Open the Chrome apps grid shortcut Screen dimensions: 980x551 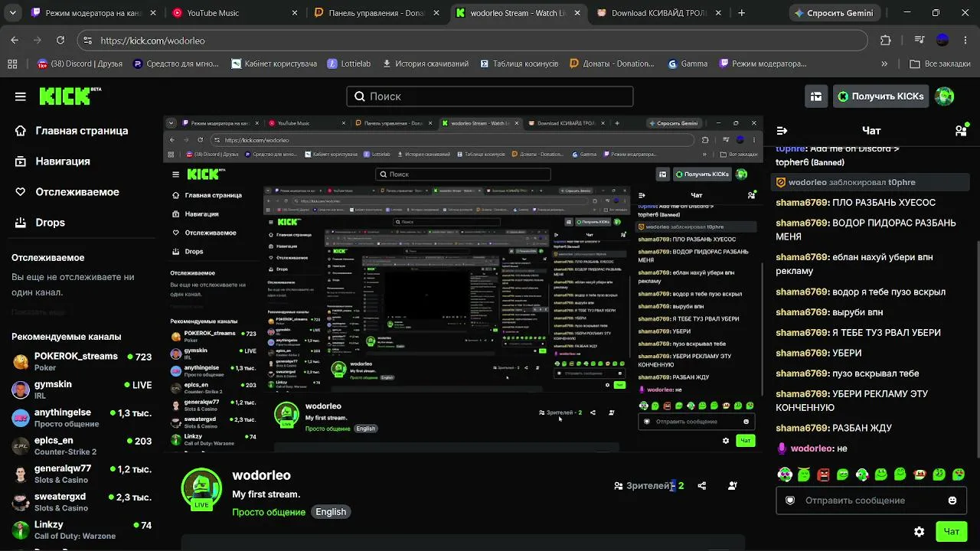(12, 64)
